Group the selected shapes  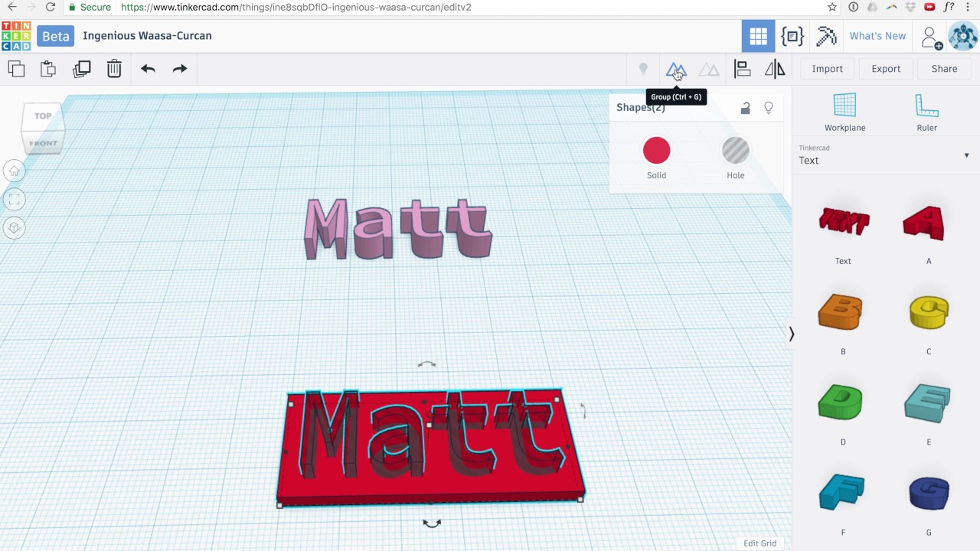[x=676, y=70]
